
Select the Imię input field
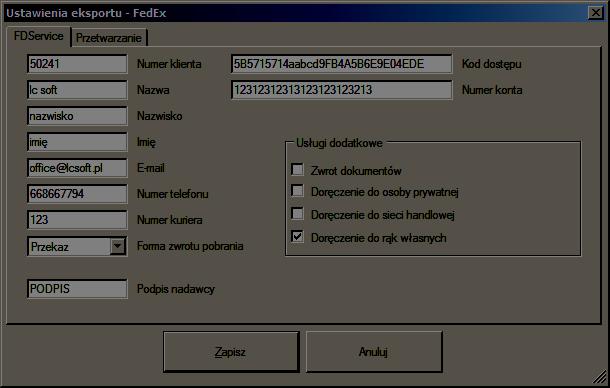pyautogui.click(x=77, y=142)
